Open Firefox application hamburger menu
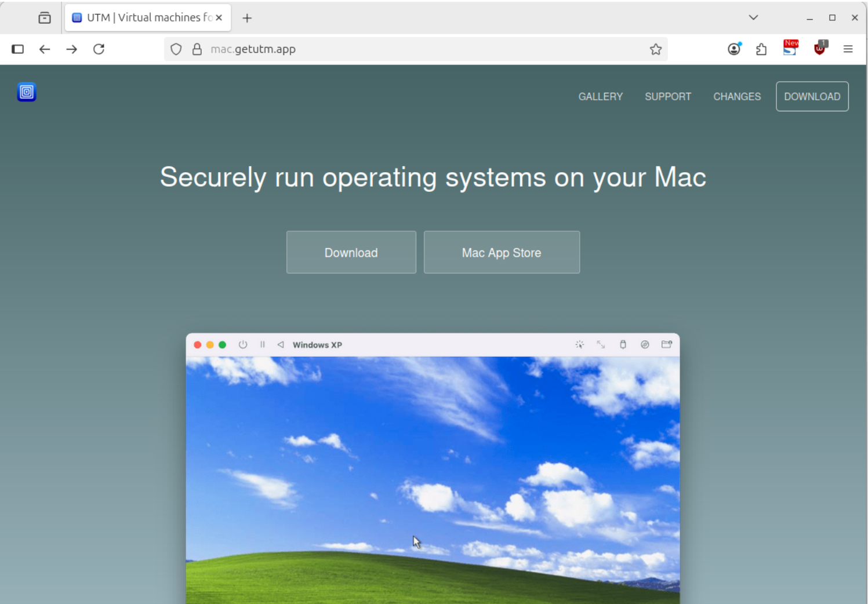The width and height of the screenshot is (868, 604). coord(848,49)
